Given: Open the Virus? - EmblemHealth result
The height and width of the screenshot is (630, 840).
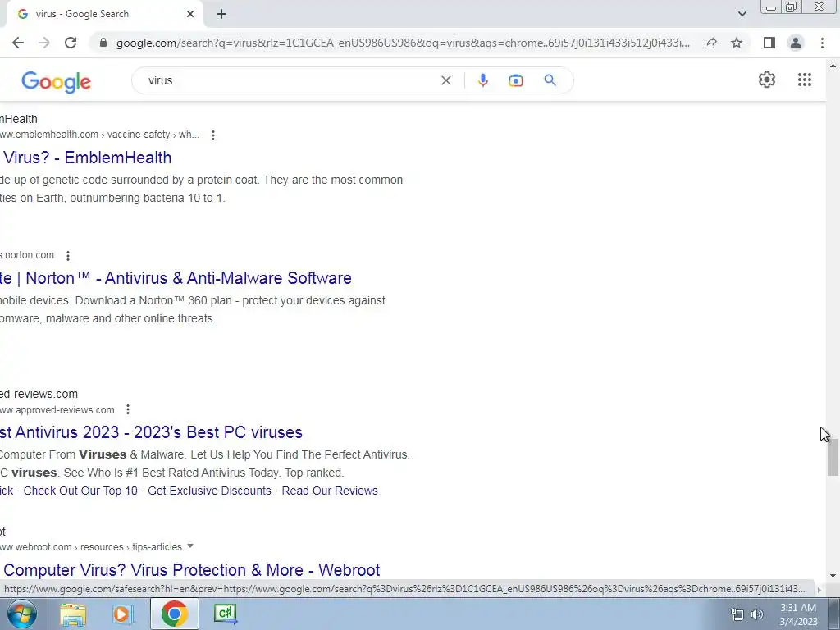Looking at the screenshot, I should click(x=85, y=157).
